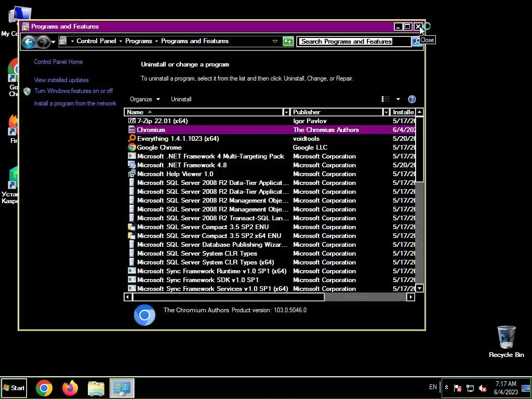The height and width of the screenshot is (399, 532).
Task: Expand the Control Panel breadcrumb arrow
Action: pos(121,42)
